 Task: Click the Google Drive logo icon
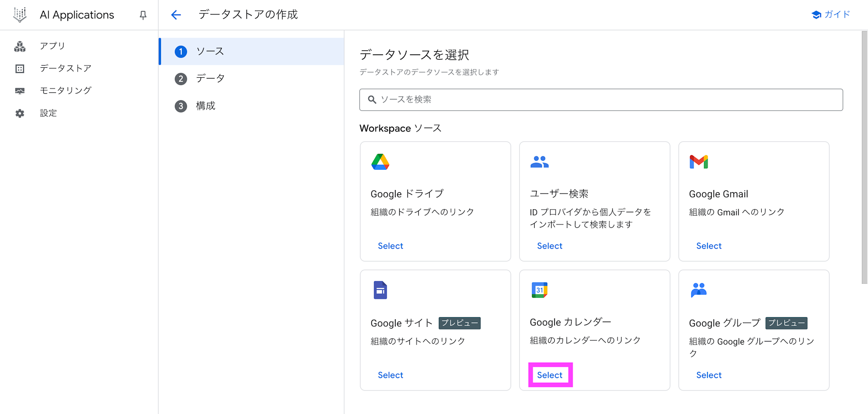[x=380, y=162]
